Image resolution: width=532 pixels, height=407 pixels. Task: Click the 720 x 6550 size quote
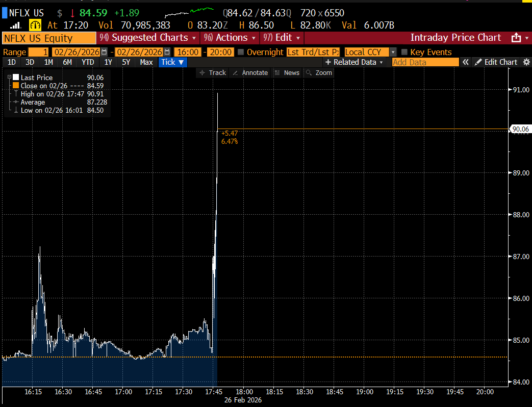point(322,13)
